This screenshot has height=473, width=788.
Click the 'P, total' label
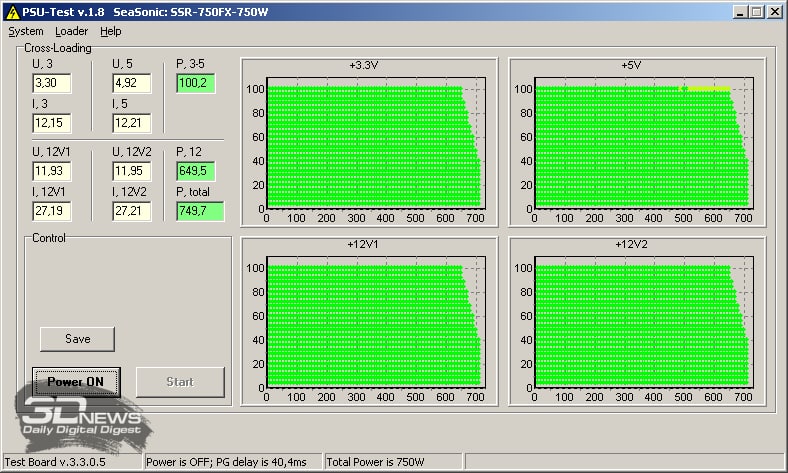(x=193, y=192)
